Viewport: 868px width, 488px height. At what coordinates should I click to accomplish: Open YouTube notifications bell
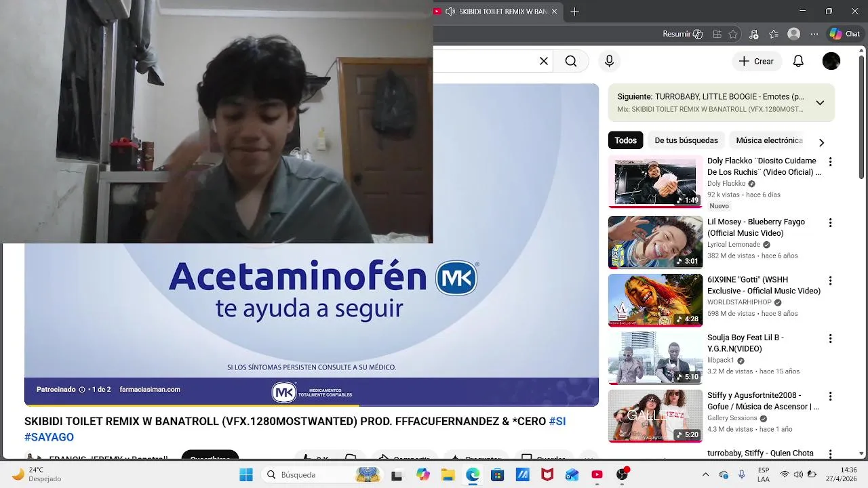(x=798, y=61)
